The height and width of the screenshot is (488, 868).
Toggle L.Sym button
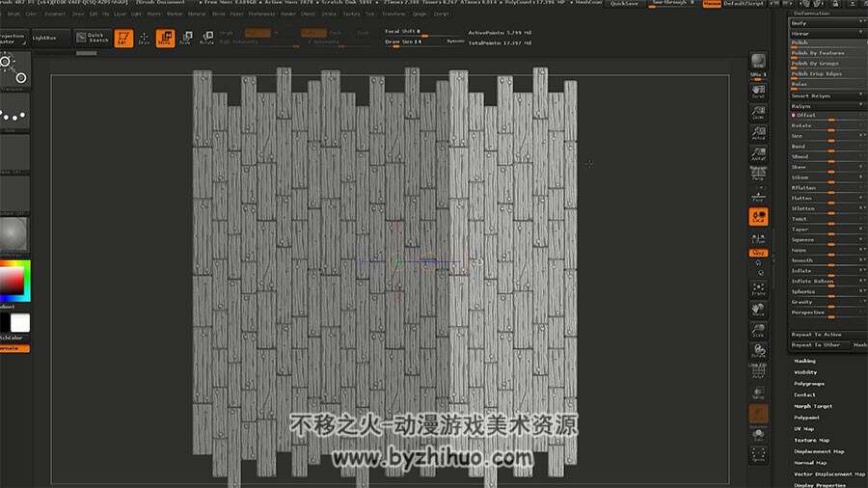pos(758,238)
